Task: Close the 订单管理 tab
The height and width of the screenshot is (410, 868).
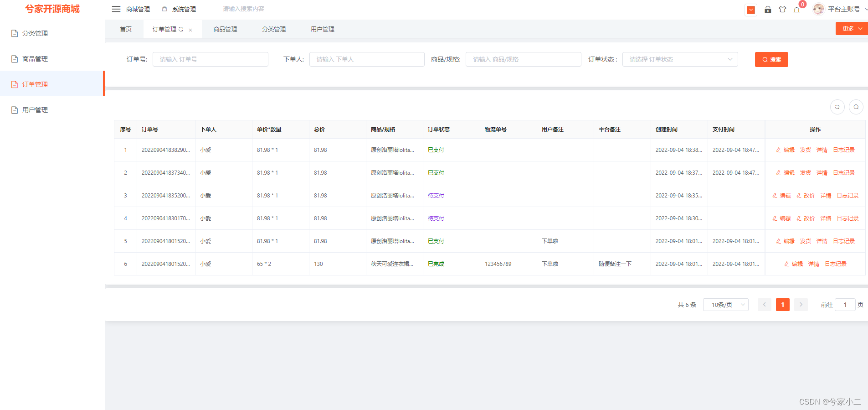Action: (190, 30)
